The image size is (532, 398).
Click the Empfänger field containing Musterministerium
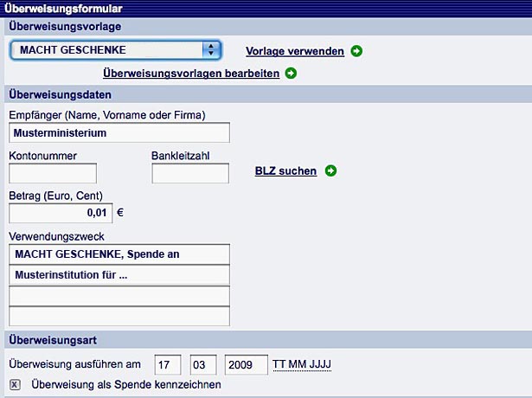coord(119,132)
